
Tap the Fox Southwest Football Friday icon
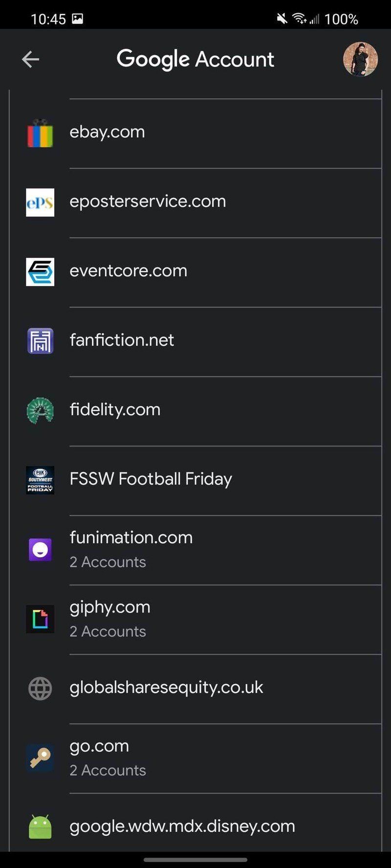(x=40, y=480)
